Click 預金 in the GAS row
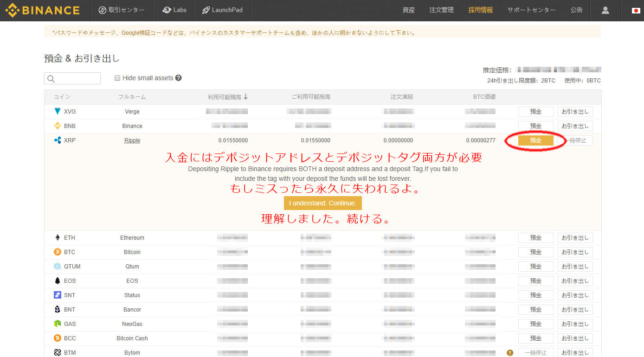Screen dimensions: 644x357 536,324
